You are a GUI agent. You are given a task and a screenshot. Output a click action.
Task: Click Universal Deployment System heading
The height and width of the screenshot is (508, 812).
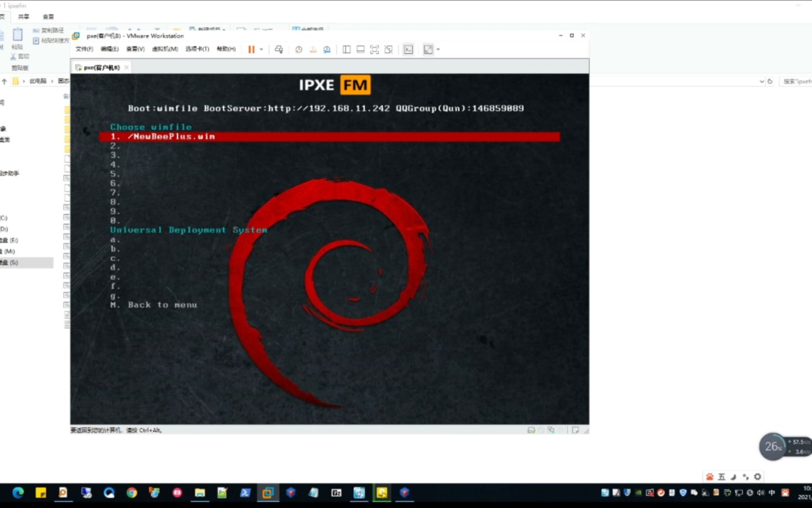[x=188, y=230]
